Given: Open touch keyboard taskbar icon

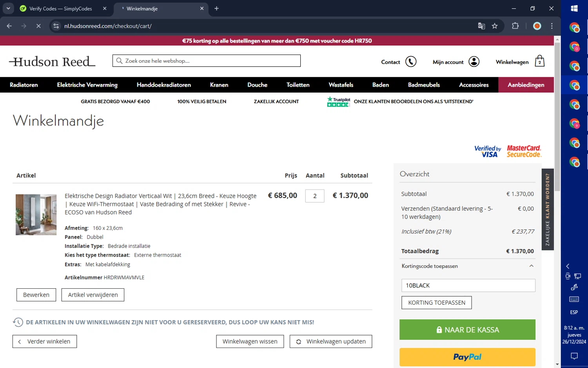Looking at the screenshot, I should point(574,299).
